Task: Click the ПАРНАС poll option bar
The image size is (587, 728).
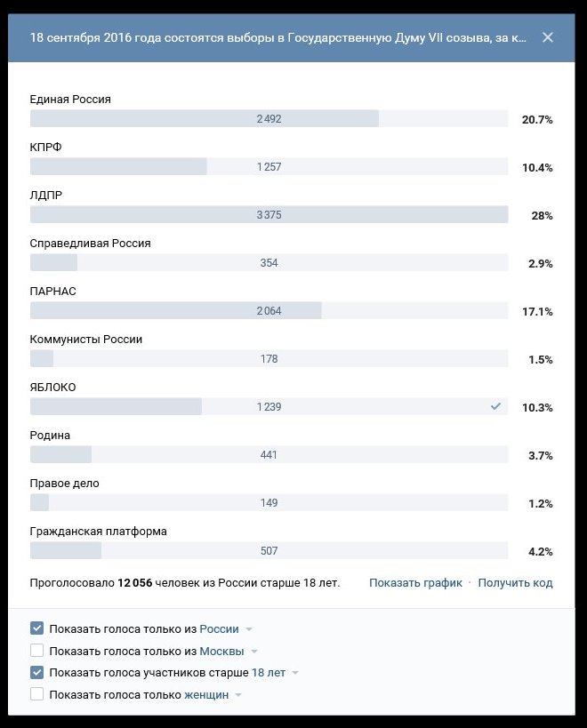Action: tap(269, 310)
